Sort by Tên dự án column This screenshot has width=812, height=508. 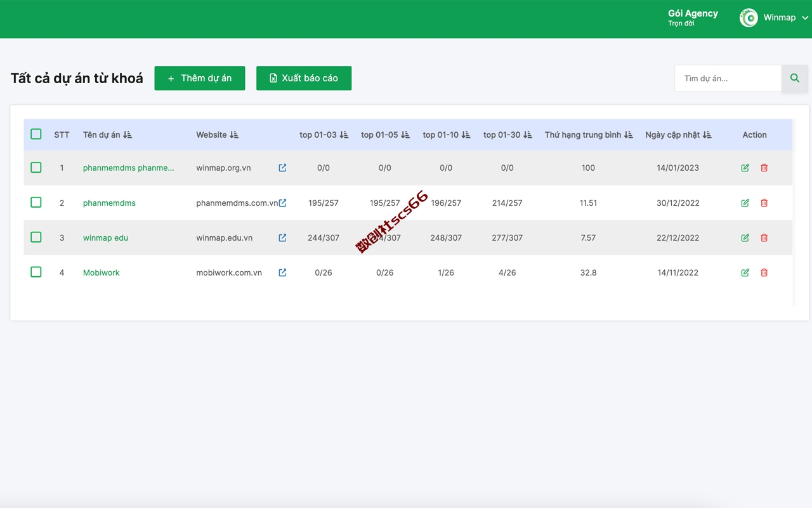point(128,135)
